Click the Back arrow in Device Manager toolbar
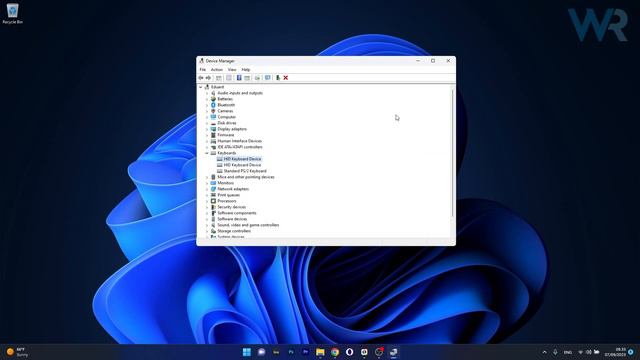Image resolution: width=640 pixels, height=360 pixels. pos(201,78)
